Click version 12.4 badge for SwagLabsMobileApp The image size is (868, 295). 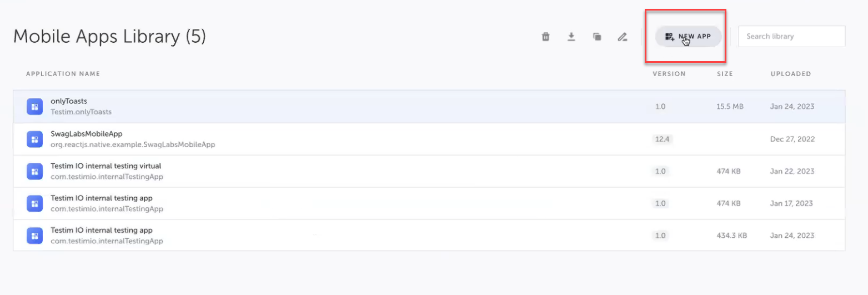[x=662, y=139]
